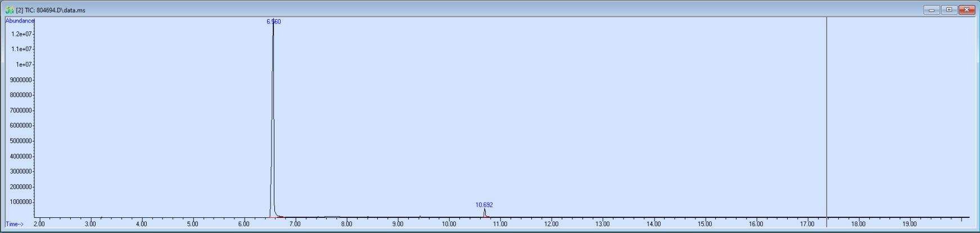The width and height of the screenshot is (980, 233).
Task: Click the 1.1e+07 abundance tick label
Action: click(22, 49)
